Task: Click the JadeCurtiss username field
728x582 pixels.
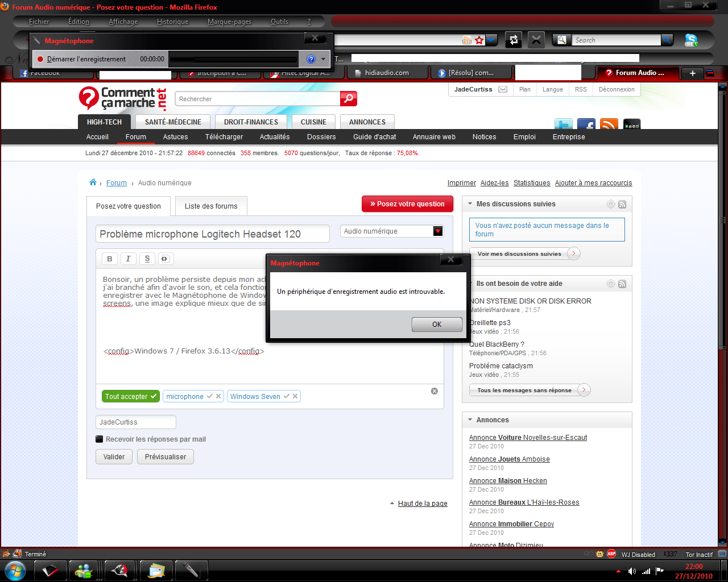Action: point(136,422)
